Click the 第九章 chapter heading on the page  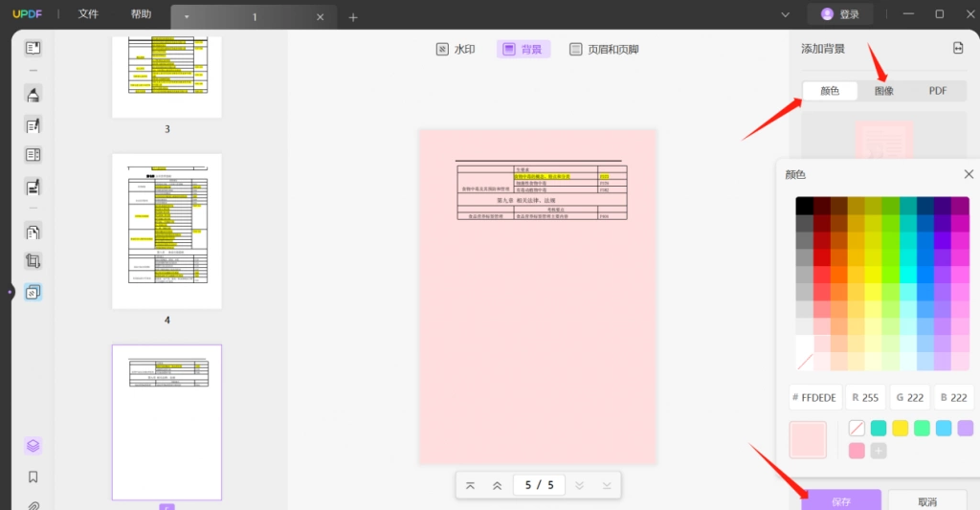click(x=525, y=200)
